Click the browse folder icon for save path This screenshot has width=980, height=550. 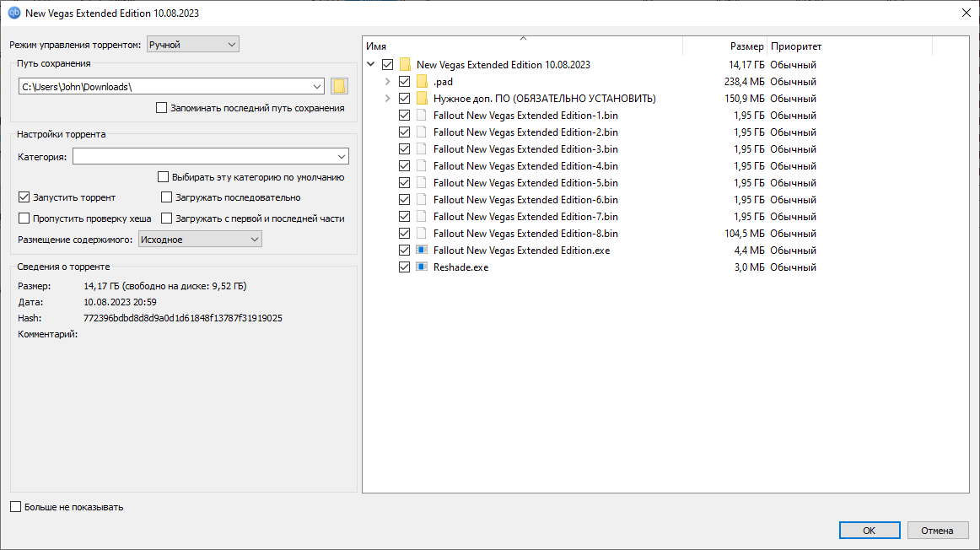click(x=339, y=86)
